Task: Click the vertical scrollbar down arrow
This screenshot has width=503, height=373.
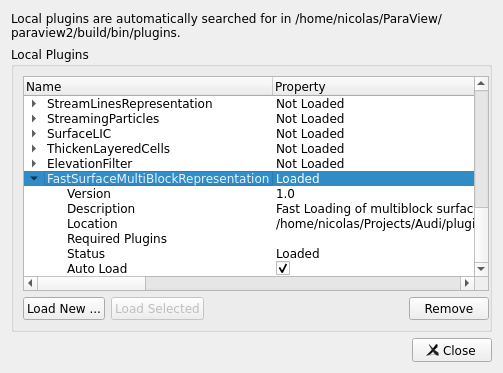Action: coord(481,269)
